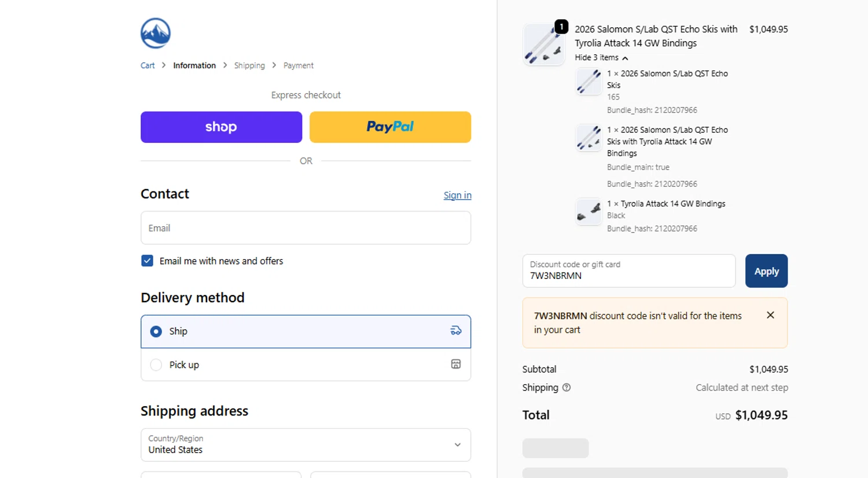Viewport: 868px width, 478px height.
Task: Select the Pick up delivery option
Action: click(x=156, y=365)
